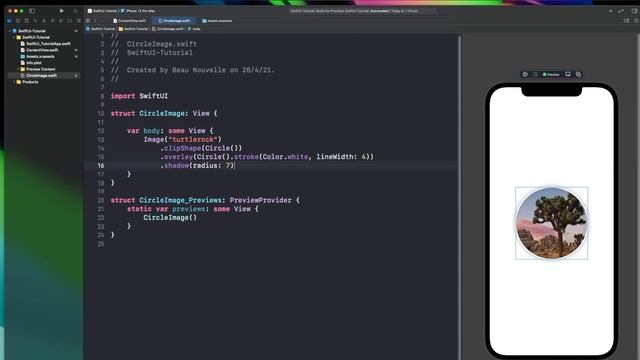Open the Find navigator
640x360 pixels.
(x=36, y=20)
